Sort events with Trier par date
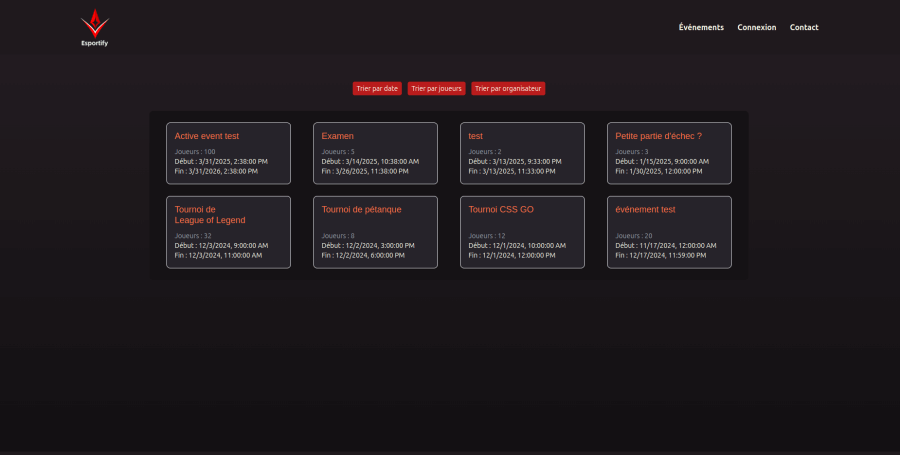Image resolution: width=900 pixels, height=455 pixels. 377,88
